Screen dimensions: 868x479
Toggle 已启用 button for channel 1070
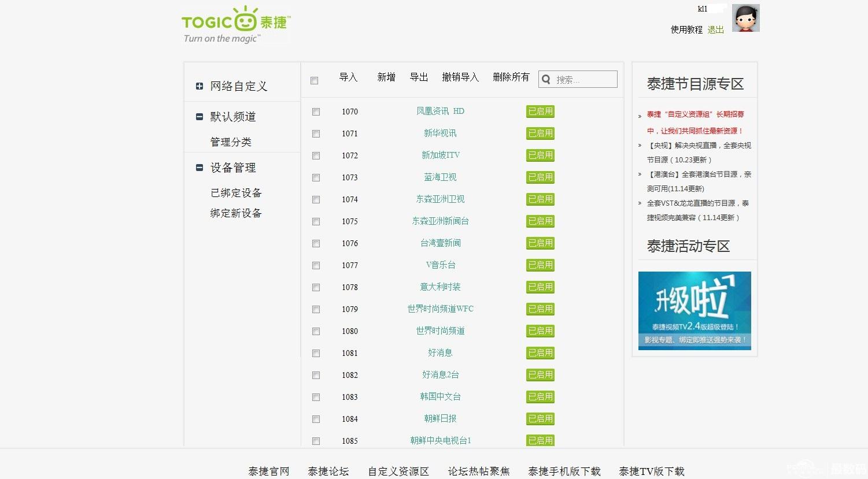[x=541, y=112]
